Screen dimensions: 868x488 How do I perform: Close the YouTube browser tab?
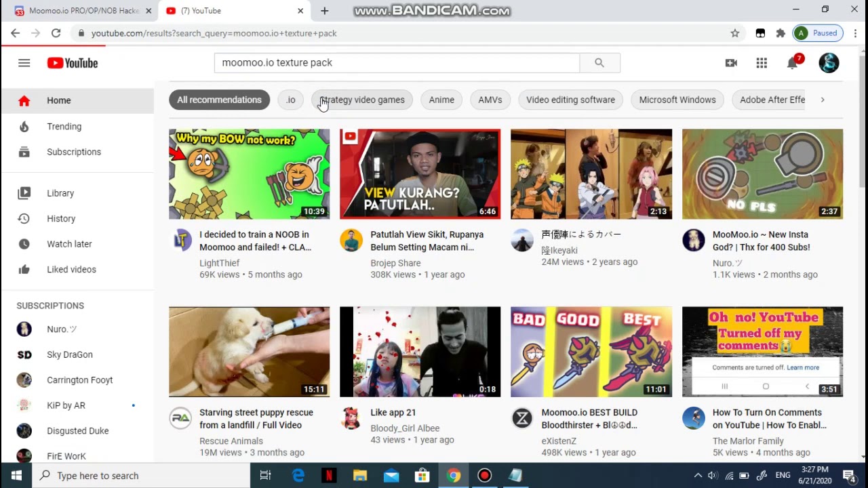click(300, 11)
